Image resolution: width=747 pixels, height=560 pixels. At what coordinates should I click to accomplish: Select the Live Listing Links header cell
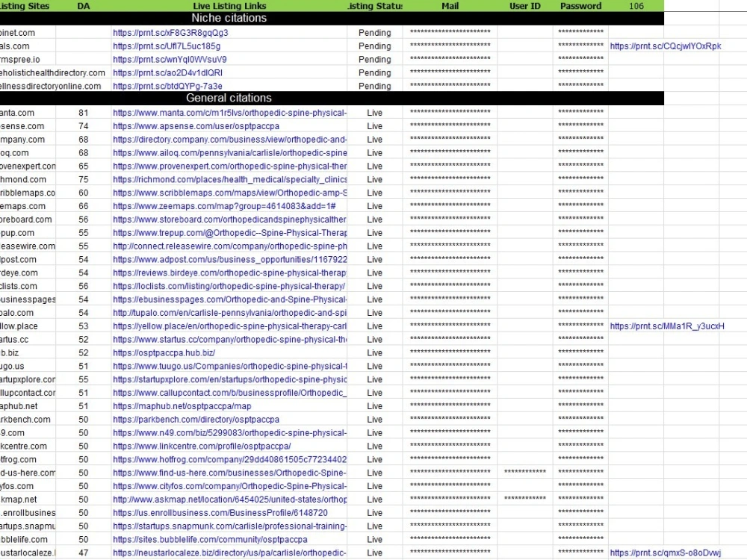click(x=229, y=6)
